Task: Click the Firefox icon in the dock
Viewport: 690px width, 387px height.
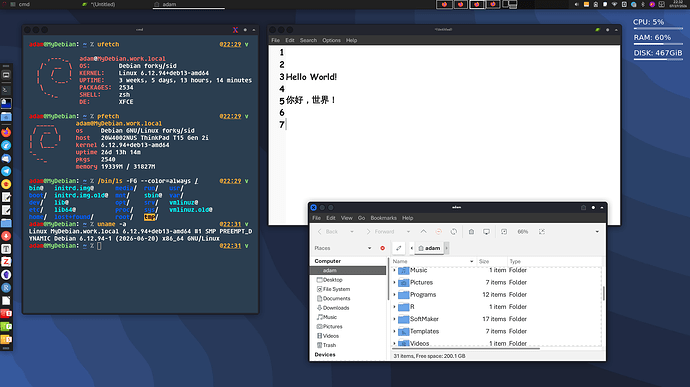Action: pyautogui.click(x=6, y=132)
